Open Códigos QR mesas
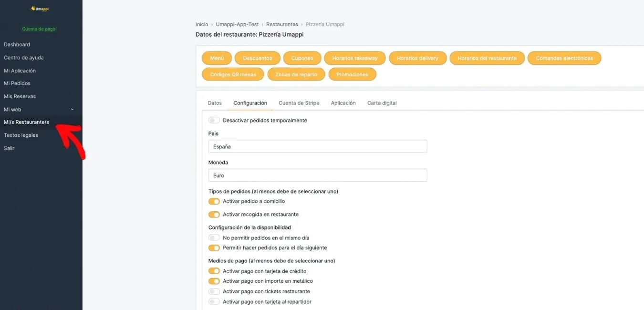Screen dimensions: 644x310 pos(233,74)
